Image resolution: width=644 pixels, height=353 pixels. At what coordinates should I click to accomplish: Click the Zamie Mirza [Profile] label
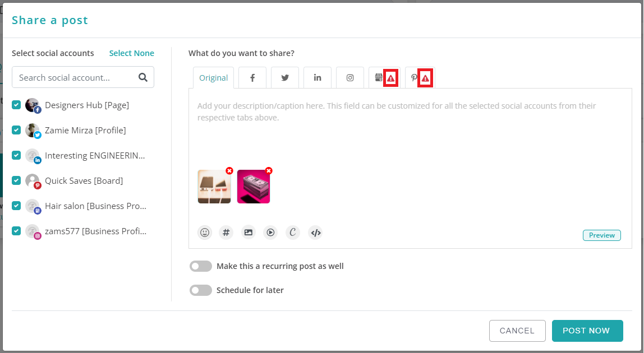(85, 131)
